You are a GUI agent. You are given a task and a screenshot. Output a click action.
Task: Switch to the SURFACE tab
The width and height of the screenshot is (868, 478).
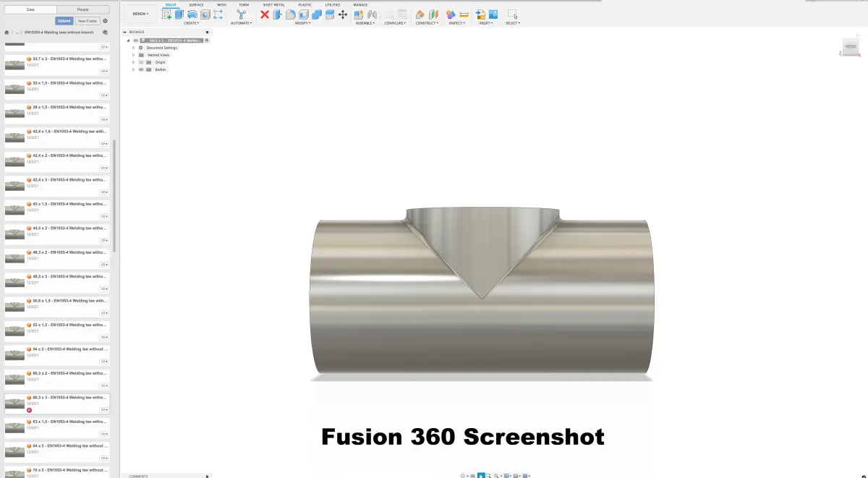(196, 5)
